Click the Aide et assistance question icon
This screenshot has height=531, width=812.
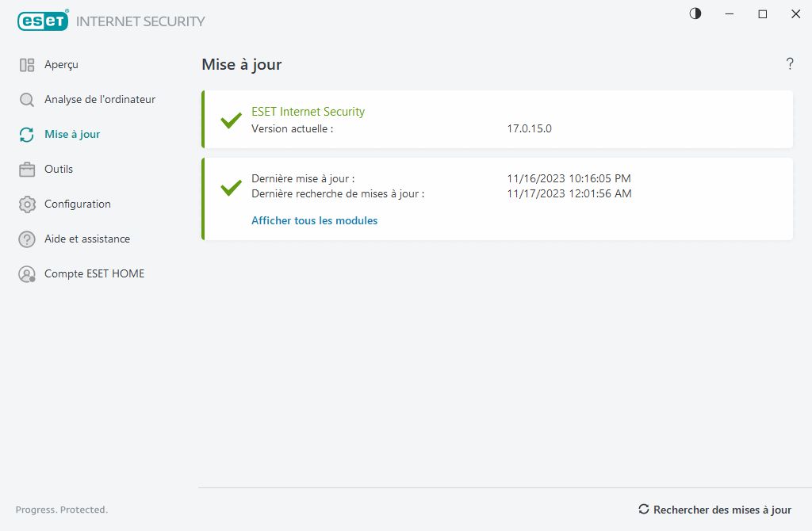pyautogui.click(x=27, y=239)
